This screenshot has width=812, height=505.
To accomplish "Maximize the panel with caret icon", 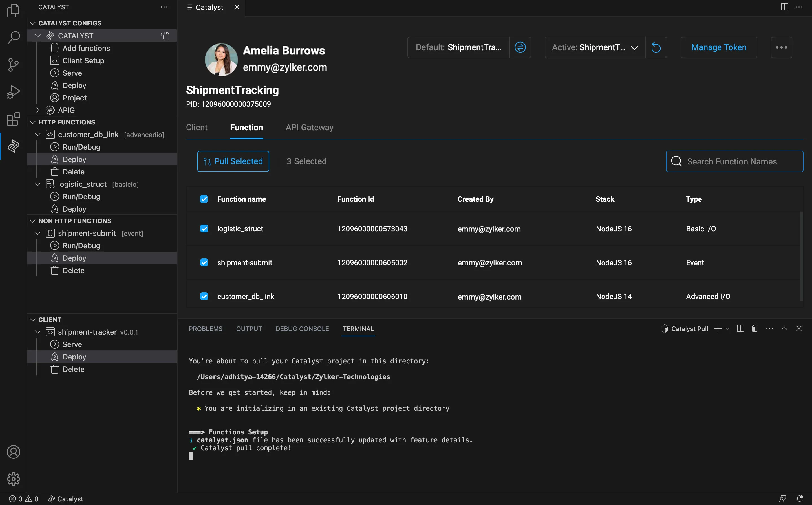I will pos(784,329).
